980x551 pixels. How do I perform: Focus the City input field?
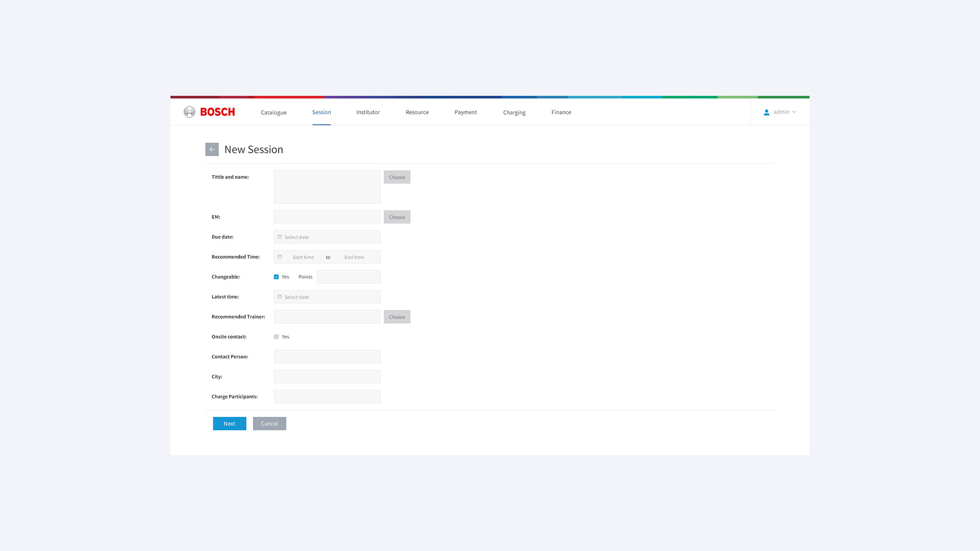pos(327,377)
